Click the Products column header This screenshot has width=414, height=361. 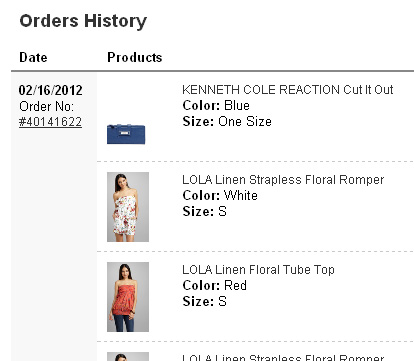135,57
